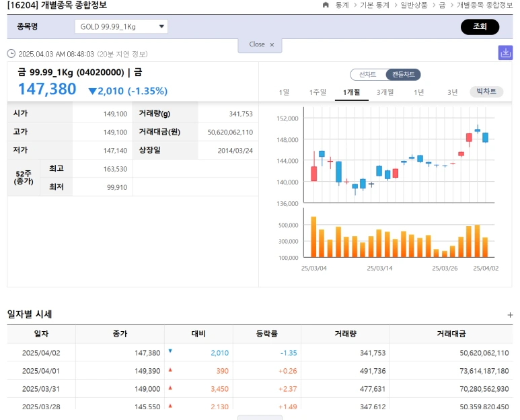Select the 1일 period tab
The image size is (520, 420).
[x=284, y=92]
